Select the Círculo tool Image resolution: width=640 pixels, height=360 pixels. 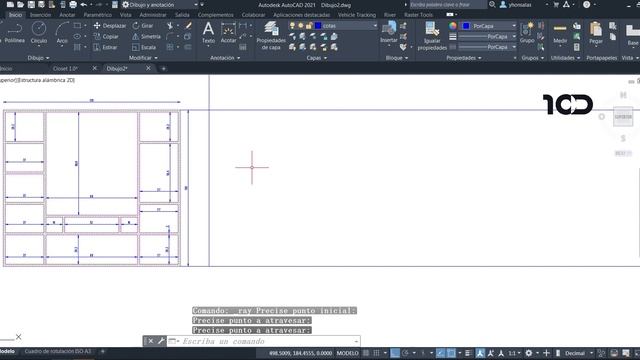pos(39,33)
